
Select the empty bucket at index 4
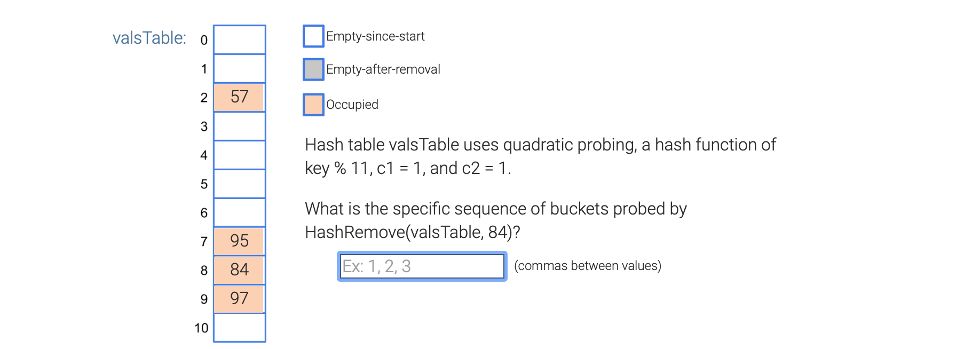pyautogui.click(x=239, y=155)
